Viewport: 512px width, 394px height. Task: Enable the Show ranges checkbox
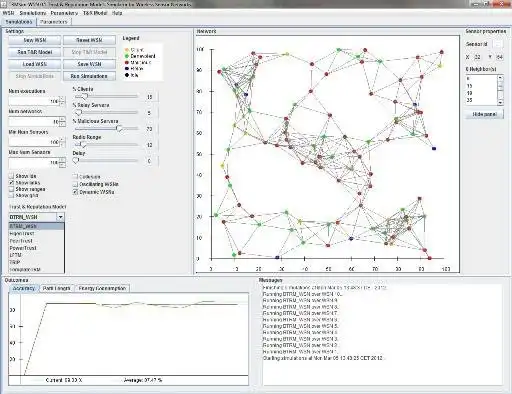(12, 189)
